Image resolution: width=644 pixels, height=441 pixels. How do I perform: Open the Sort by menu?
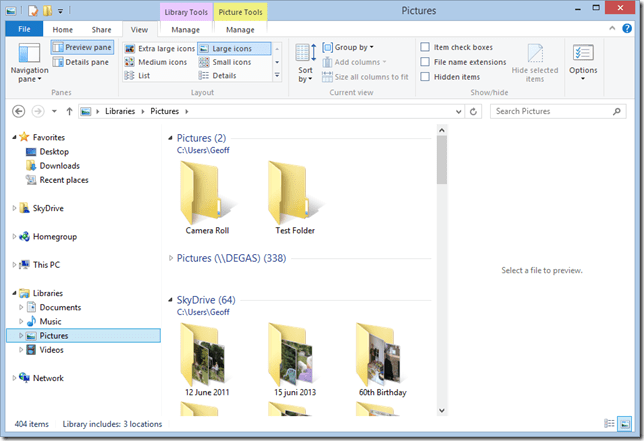306,63
